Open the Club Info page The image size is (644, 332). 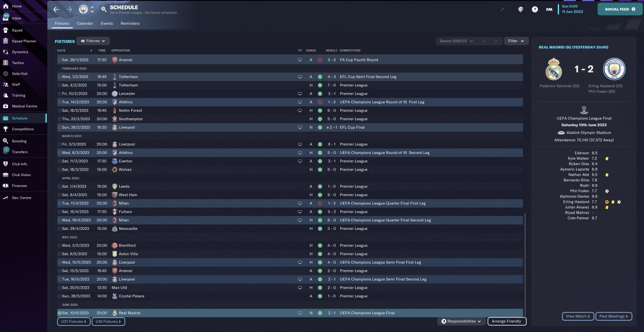20,164
